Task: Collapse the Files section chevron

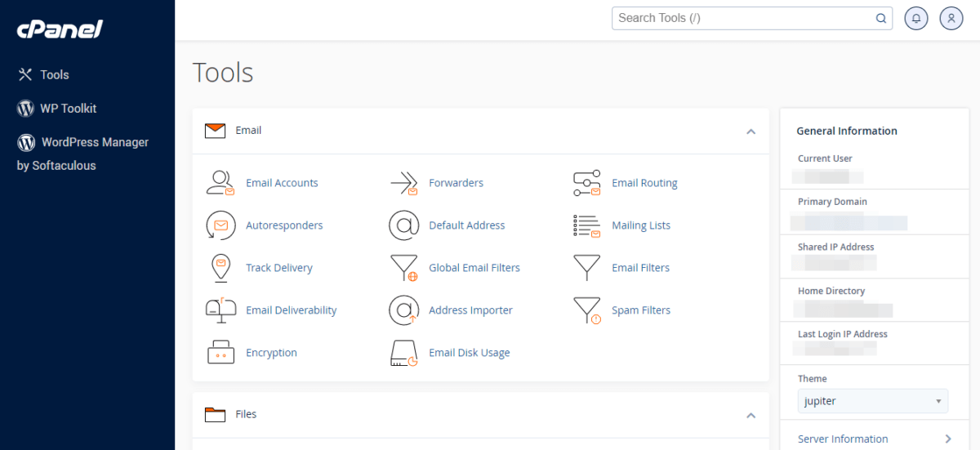Action: pyautogui.click(x=751, y=416)
